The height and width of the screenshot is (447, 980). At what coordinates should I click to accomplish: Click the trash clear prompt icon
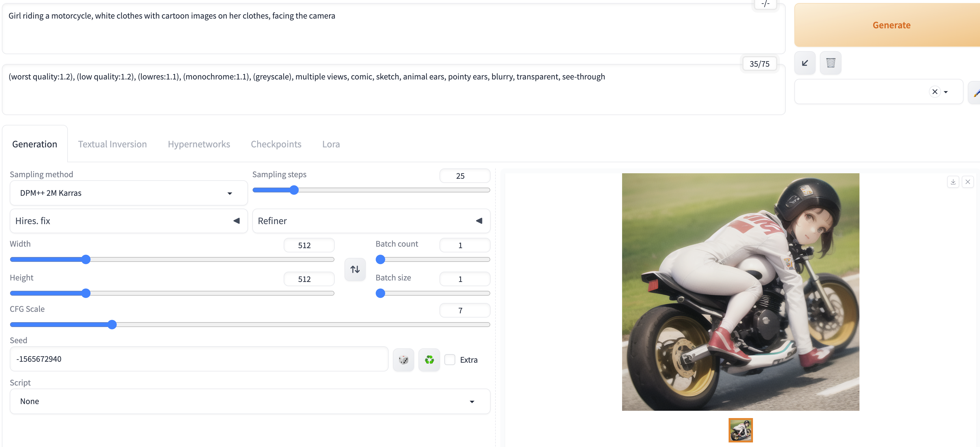pyautogui.click(x=831, y=63)
